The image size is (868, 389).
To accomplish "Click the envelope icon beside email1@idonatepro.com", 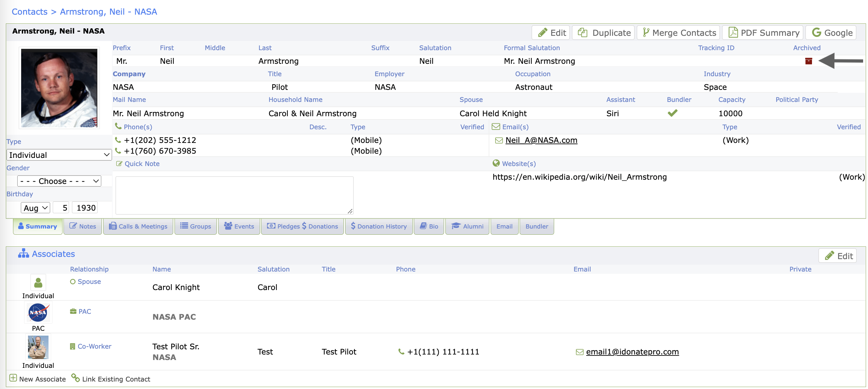I will click(x=579, y=352).
